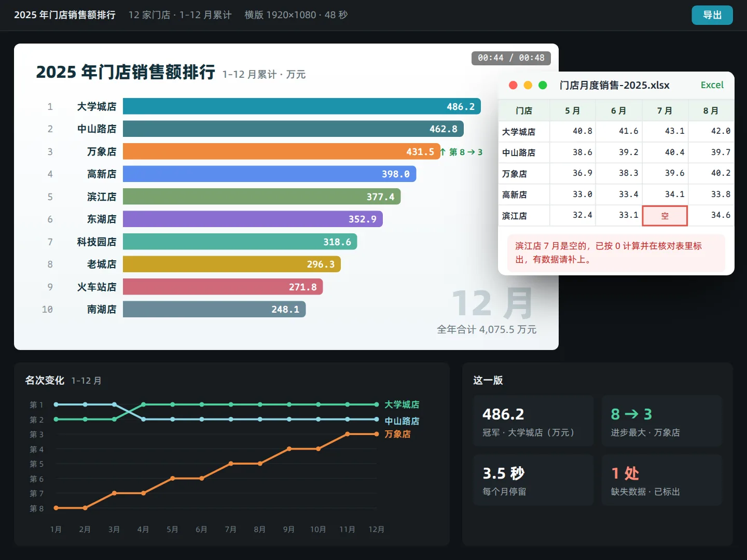Image resolution: width=747 pixels, height=560 pixels.
Task: Click the 8 月 column header
Action: [x=711, y=110]
